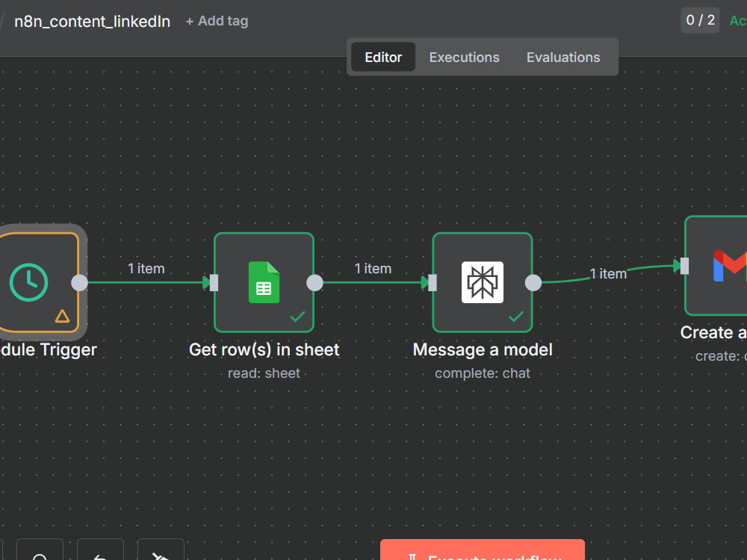Click Message a model output connector dot

pyautogui.click(x=533, y=282)
